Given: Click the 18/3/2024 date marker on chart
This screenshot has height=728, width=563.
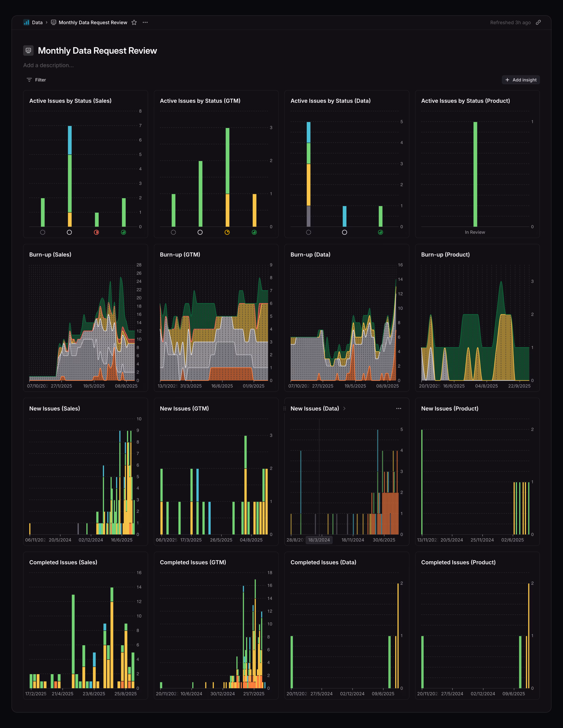Looking at the screenshot, I should pos(319,540).
